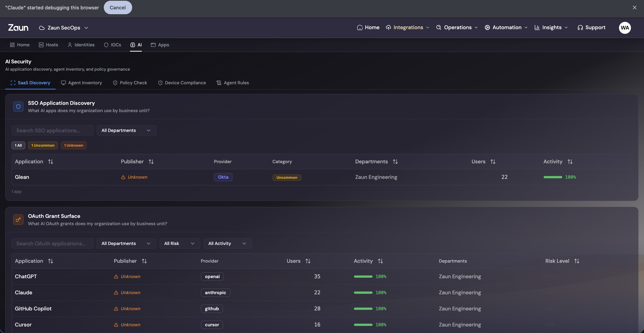This screenshot has width=644, height=333.
Task: Open the All Activity dropdown
Action: (x=227, y=243)
